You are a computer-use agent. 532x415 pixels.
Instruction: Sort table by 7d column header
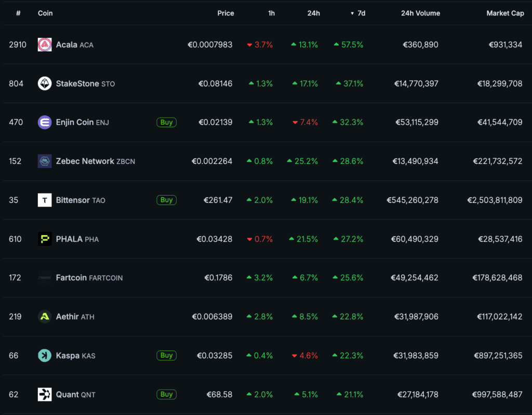click(361, 13)
